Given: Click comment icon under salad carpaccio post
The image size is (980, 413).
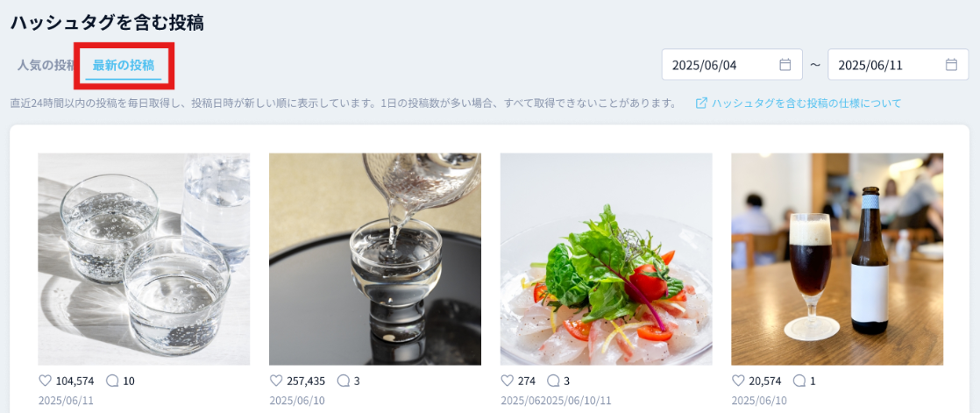Looking at the screenshot, I should coord(553,381).
